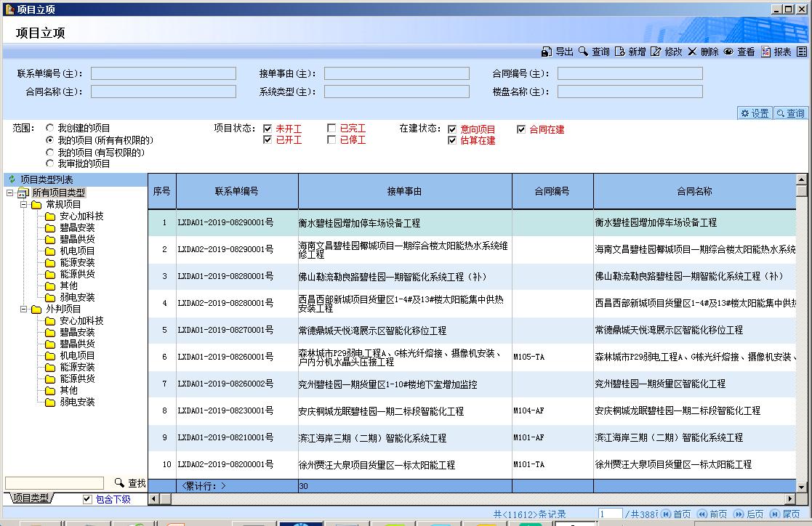Collapse the 外判项目 tree node

(24, 309)
